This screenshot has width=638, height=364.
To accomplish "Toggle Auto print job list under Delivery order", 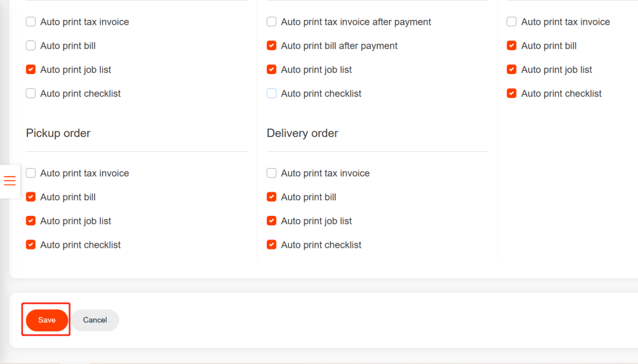I will coord(272,221).
